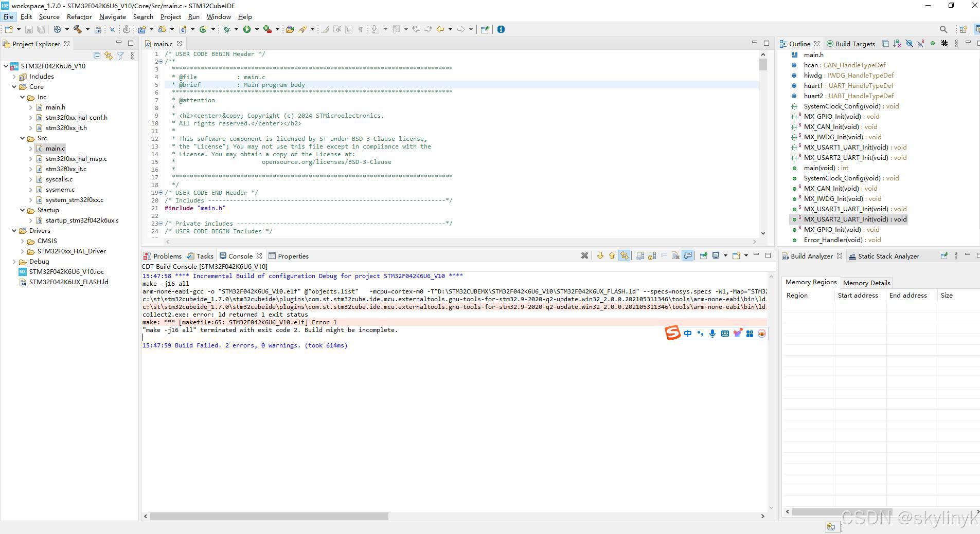The image size is (980, 534).
Task: Click the Build Analyzer pin icon
Action: tap(943, 255)
